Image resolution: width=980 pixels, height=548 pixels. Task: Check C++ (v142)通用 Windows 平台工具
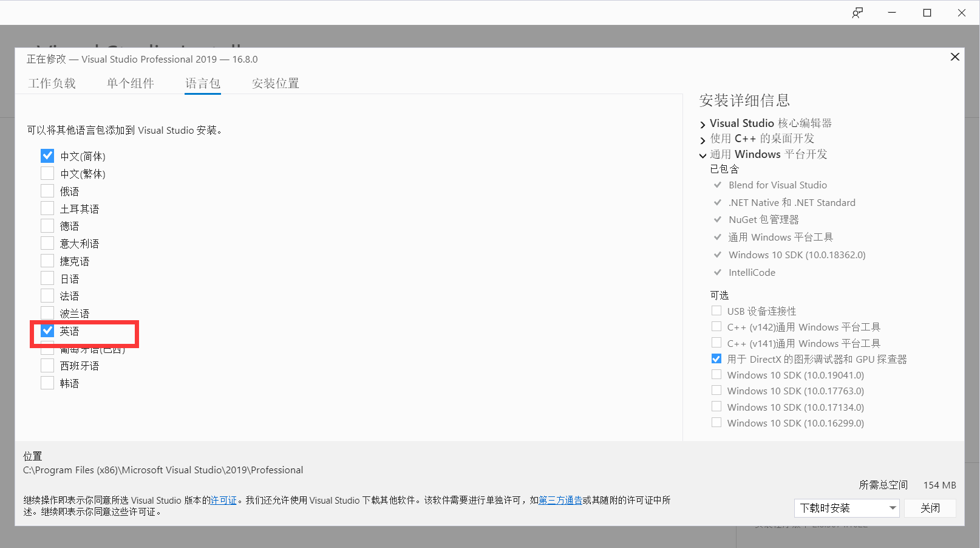(x=716, y=327)
